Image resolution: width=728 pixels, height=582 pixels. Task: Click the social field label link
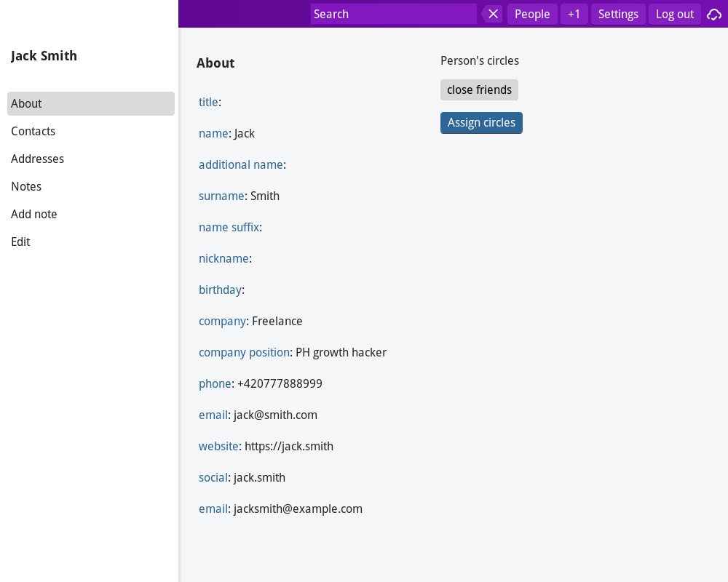pyautogui.click(x=213, y=477)
